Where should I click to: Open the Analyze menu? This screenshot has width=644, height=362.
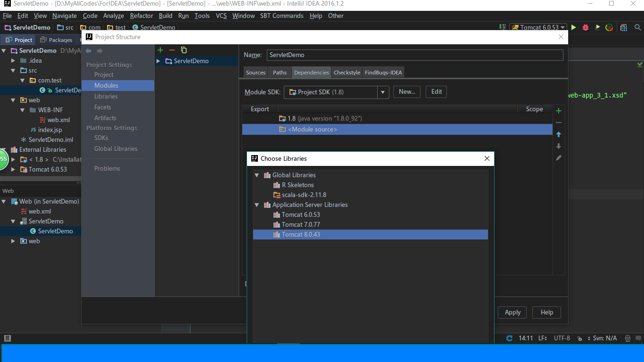coord(113,16)
